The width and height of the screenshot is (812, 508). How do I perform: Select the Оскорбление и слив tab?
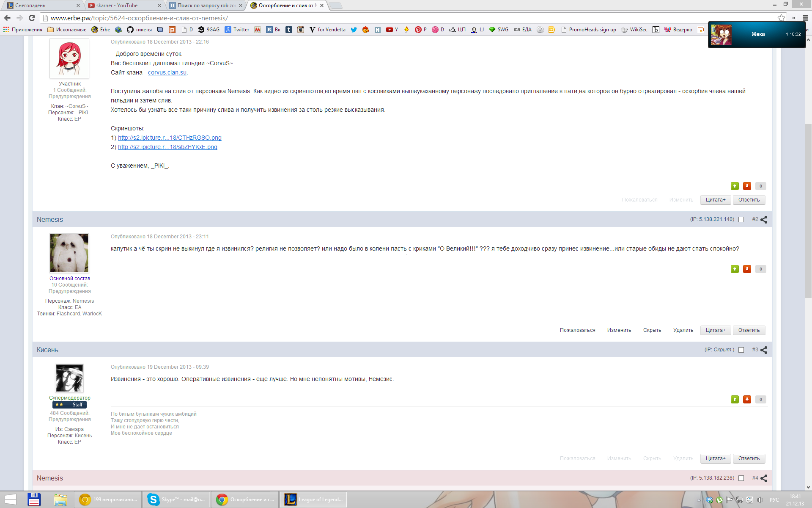pyautogui.click(x=287, y=6)
